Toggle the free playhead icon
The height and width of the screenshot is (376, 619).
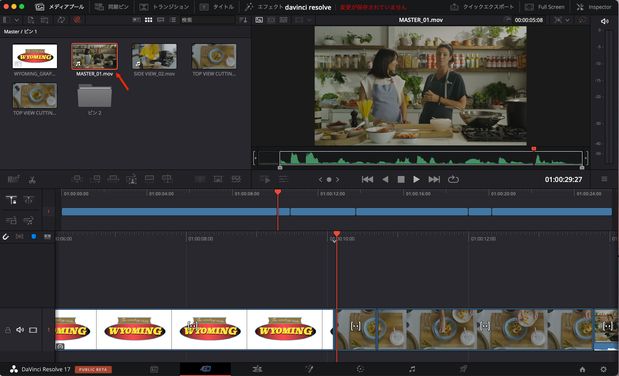click(x=28, y=200)
